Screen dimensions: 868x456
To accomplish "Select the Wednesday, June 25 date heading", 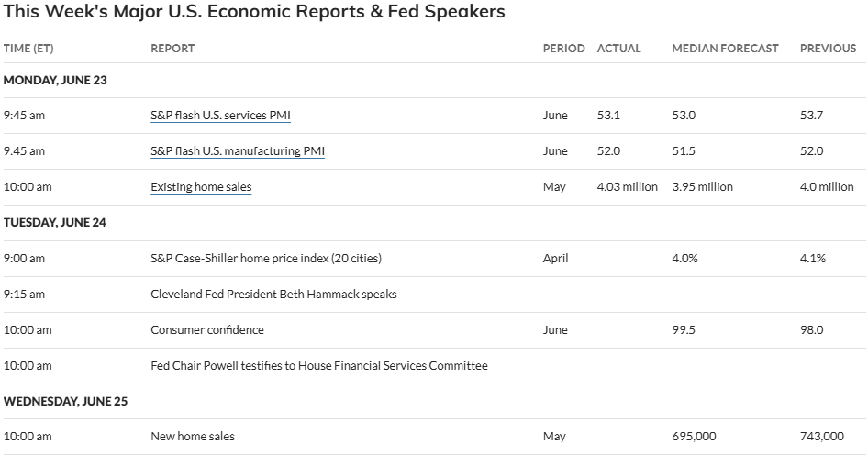I will (x=65, y=401).
